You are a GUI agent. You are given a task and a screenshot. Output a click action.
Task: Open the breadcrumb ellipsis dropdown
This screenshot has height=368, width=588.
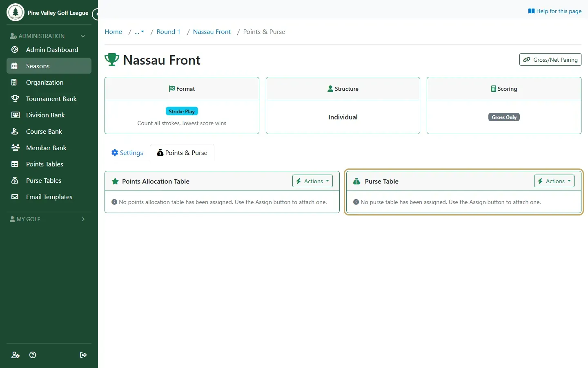coord(139,32)
